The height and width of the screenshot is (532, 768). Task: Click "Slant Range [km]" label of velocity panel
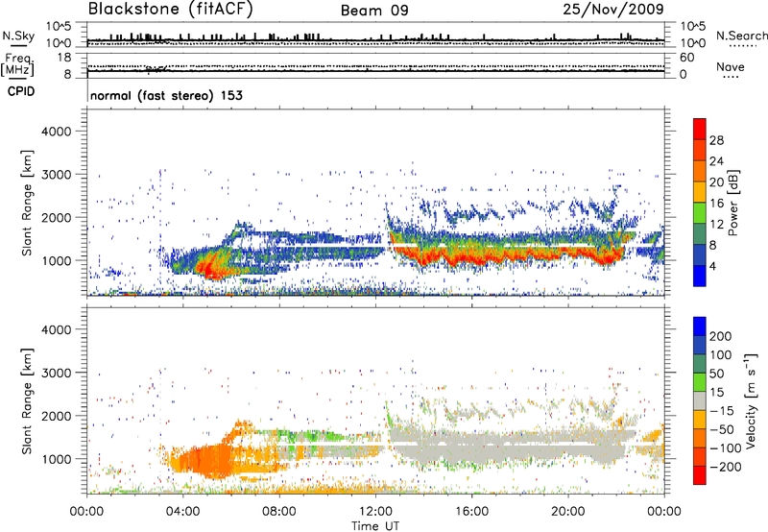point(27,400)
